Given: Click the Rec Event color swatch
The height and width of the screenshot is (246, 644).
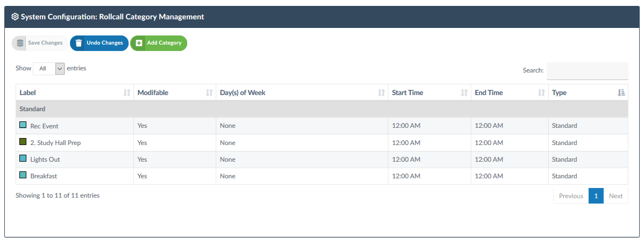Looking at the screenshot, I should [23, 125].
